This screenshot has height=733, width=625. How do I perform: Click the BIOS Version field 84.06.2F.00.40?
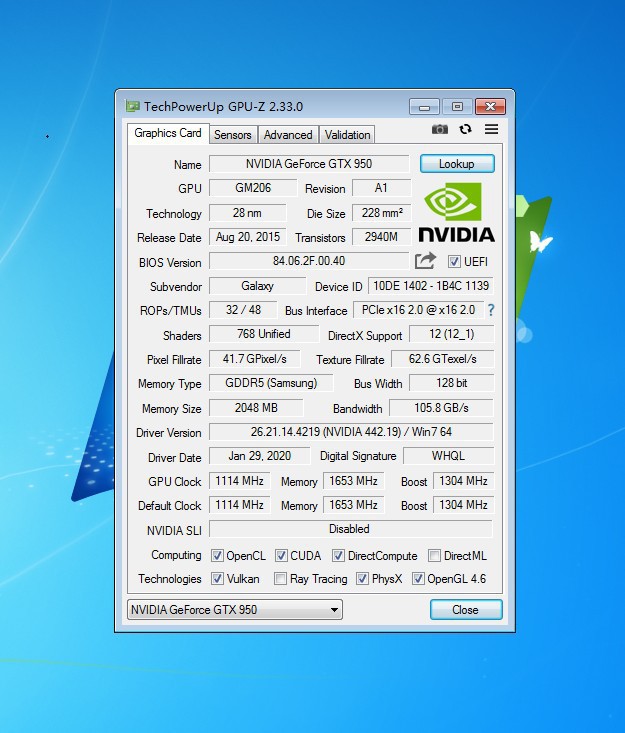coord(309,261)
